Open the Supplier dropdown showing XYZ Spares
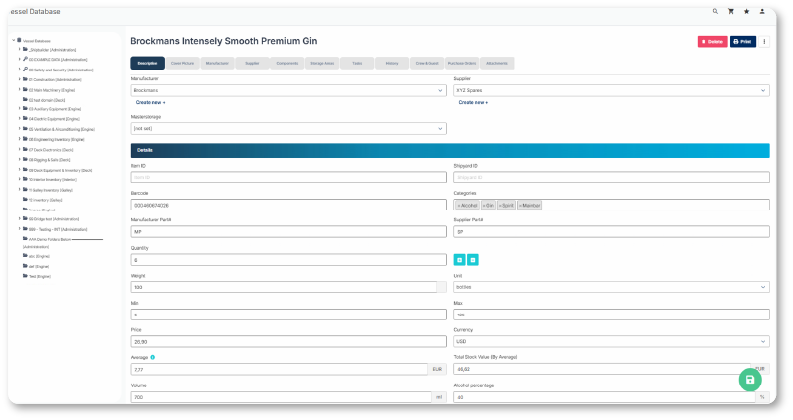Viewport: 793px width, 420px height. point(611,90)
